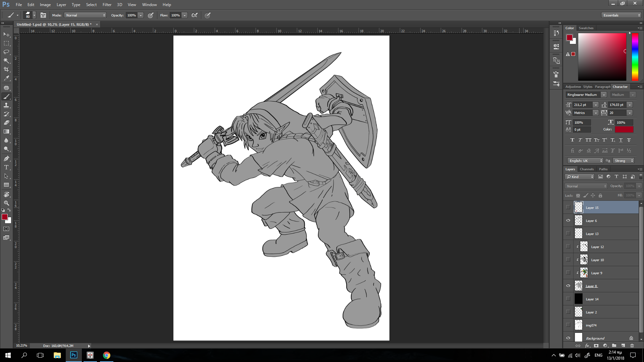
Task: Toggle Quick Mask mode
Action: (x=6, y=229)
